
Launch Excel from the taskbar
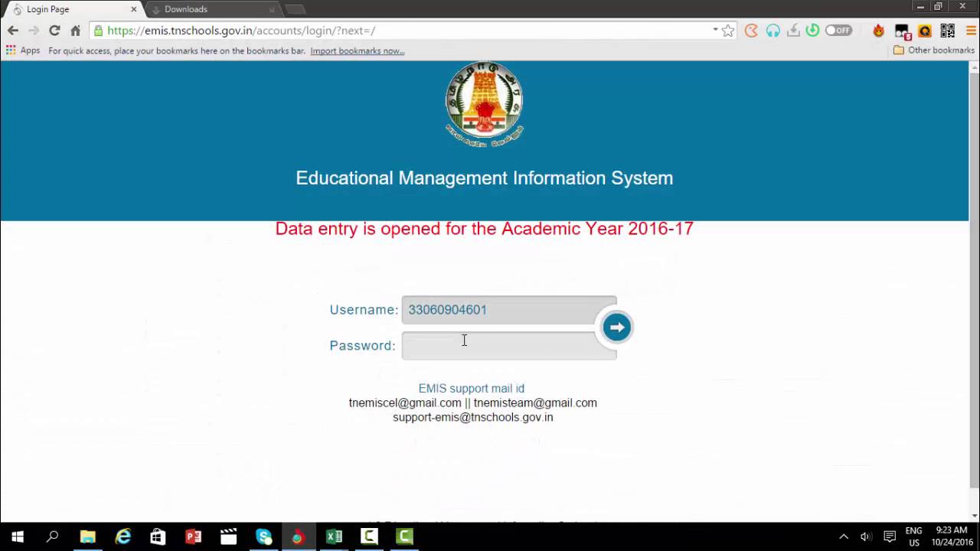(333, 536)
